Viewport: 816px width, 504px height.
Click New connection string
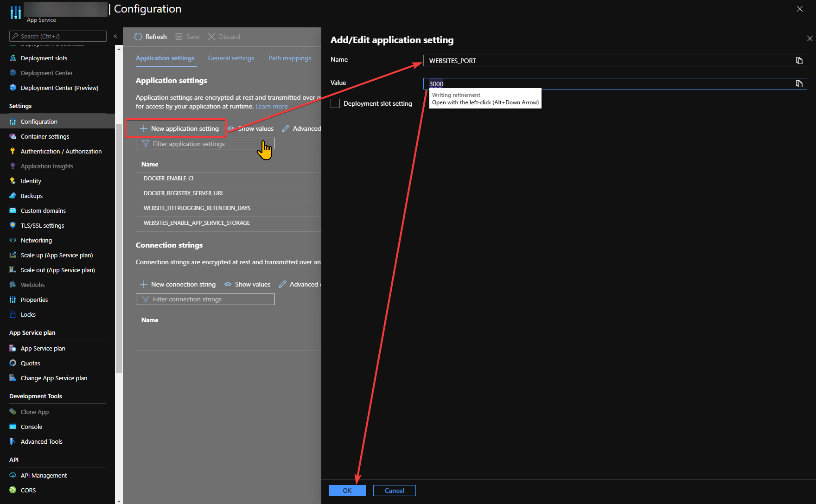click(178, 284)
